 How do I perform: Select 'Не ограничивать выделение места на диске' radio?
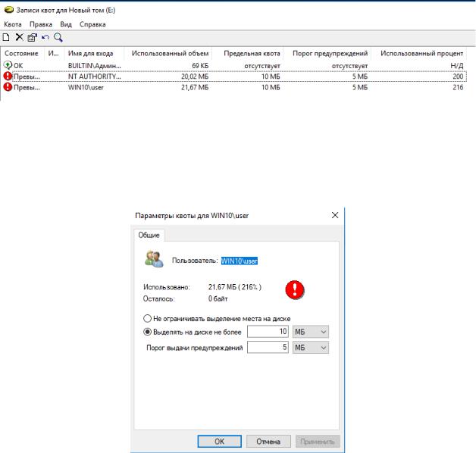point(147,319)
